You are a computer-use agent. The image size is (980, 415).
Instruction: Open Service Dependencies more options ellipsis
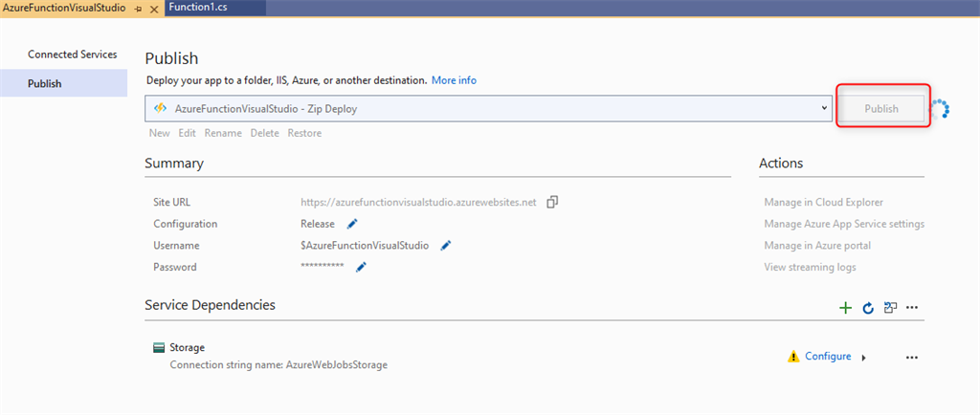coord(912,308)
